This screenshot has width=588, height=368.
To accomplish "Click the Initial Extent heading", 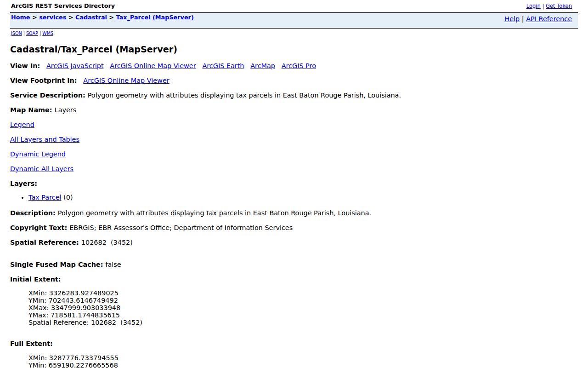I will (x=35, y=279).
